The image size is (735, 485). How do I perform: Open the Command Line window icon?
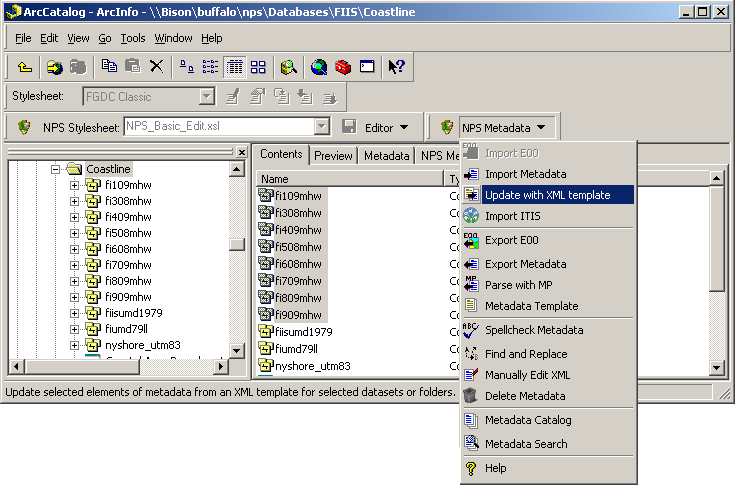click(367, 67)
